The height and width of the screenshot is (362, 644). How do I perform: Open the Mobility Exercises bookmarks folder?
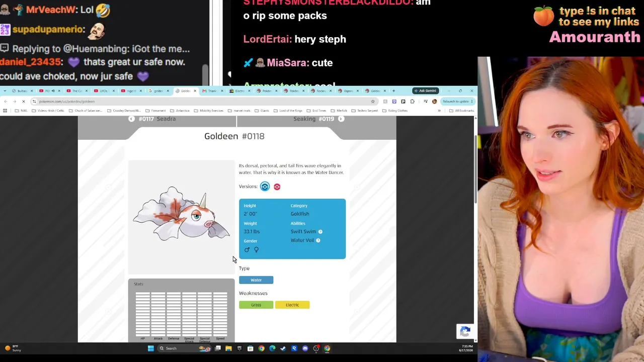tap(209, 111)
